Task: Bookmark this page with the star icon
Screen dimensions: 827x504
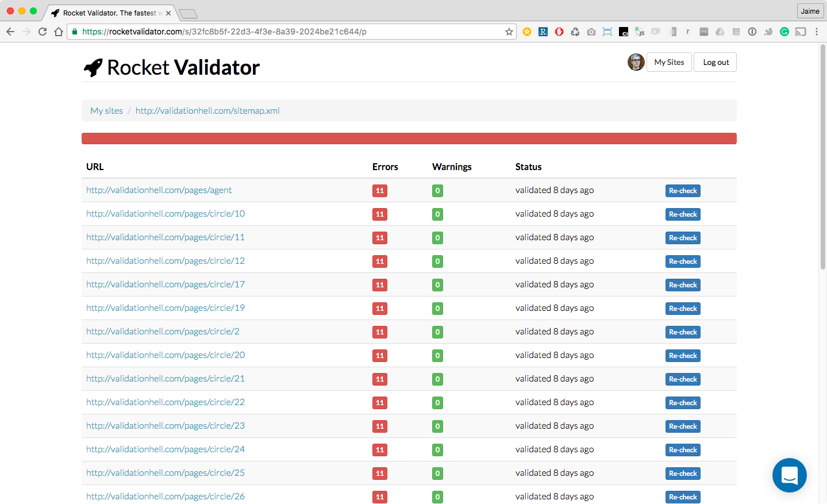Action: click(509, 32)
